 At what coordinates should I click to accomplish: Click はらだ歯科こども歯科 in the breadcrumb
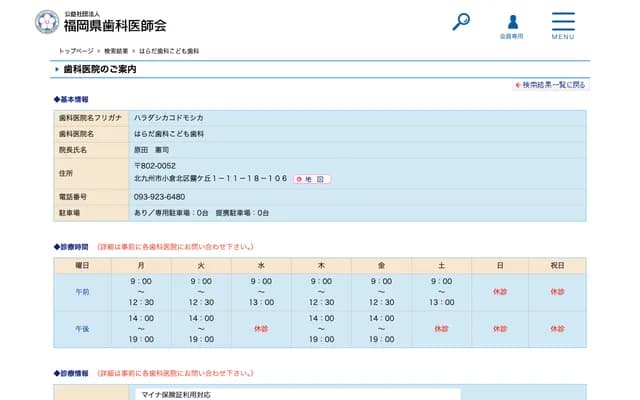tap(169, 50)
